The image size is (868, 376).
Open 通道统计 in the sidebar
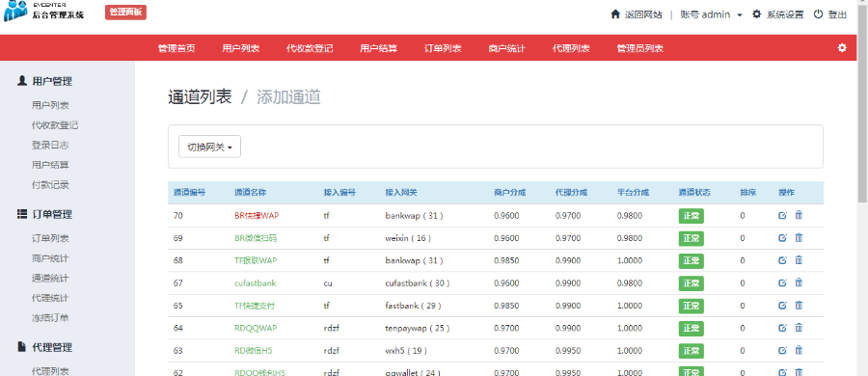(x=50, y=278)
